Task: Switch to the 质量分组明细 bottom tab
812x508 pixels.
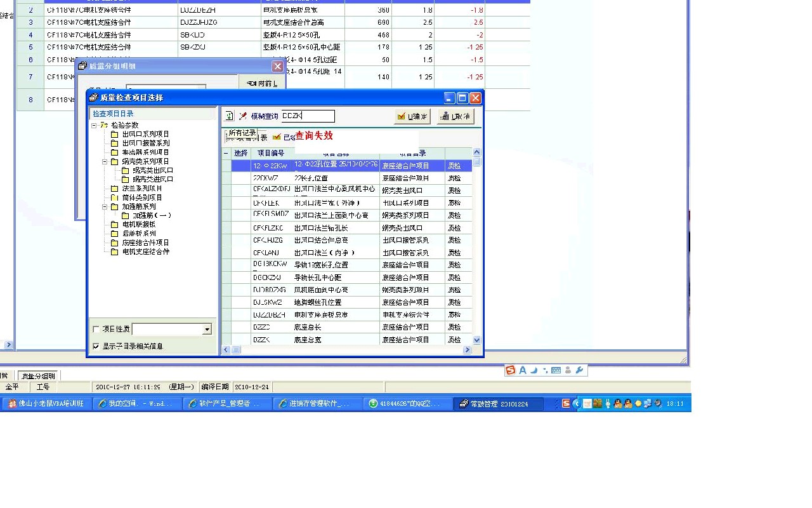Action: (x=38, y=376)
